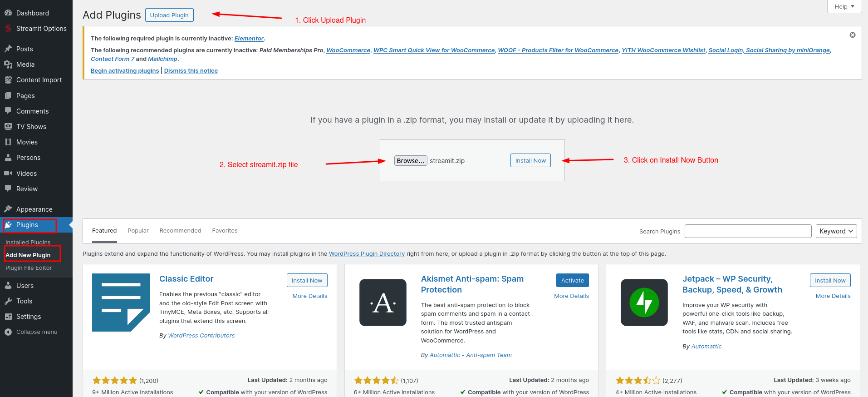Image resolution: width=868 pixels, height=397 pixels.
Task: Click the Appearance paintbrush icon
Action: click(x=8, y=209)
